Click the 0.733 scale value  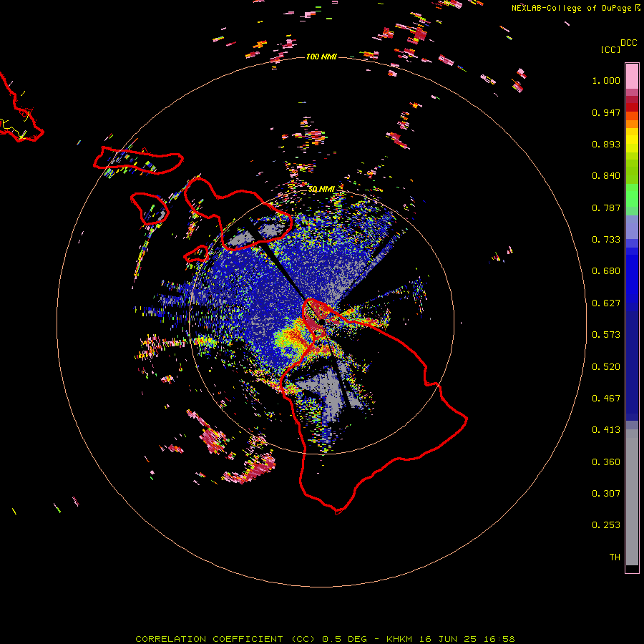[x=606, y=240]
